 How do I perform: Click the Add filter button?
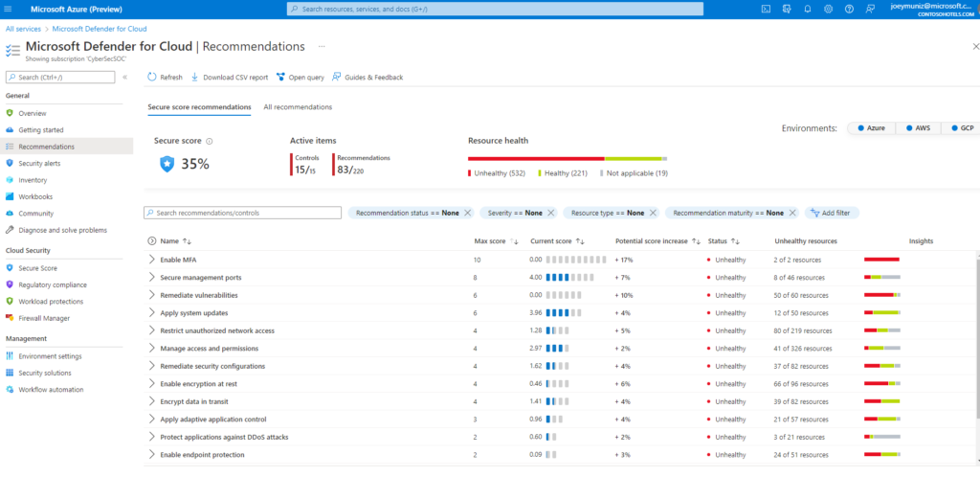click(829, 213)
